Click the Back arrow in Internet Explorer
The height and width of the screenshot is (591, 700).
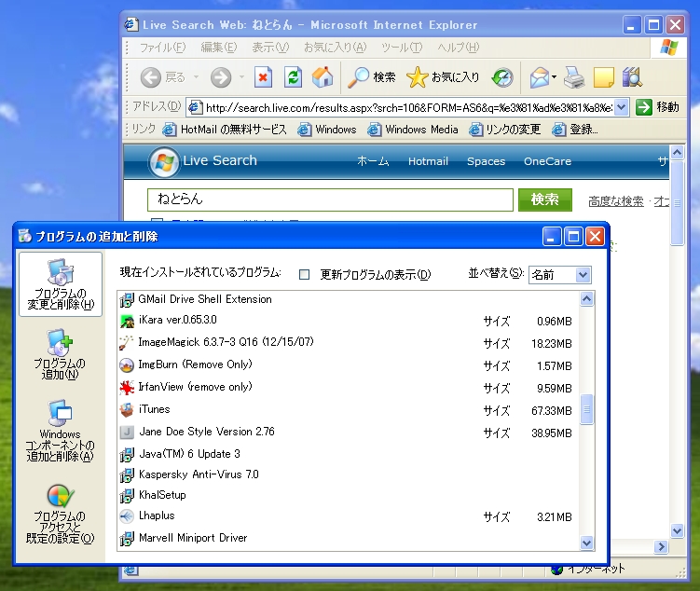coord(150,77)
